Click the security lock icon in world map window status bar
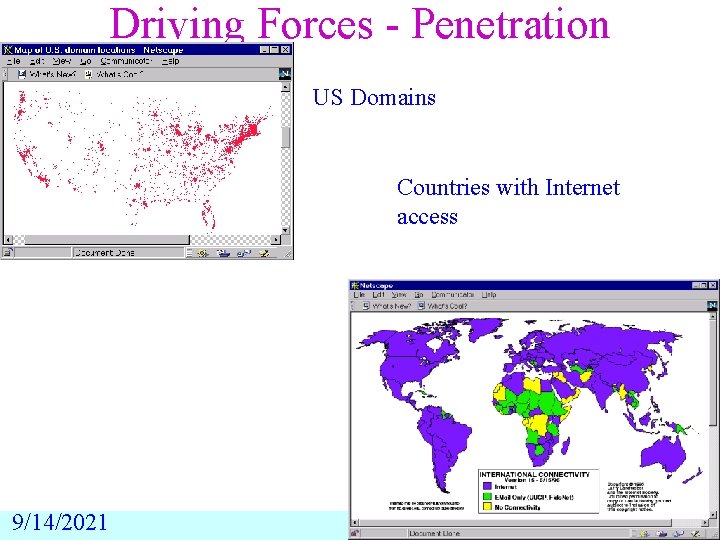The image size is (720, 540). click(355, 534)
